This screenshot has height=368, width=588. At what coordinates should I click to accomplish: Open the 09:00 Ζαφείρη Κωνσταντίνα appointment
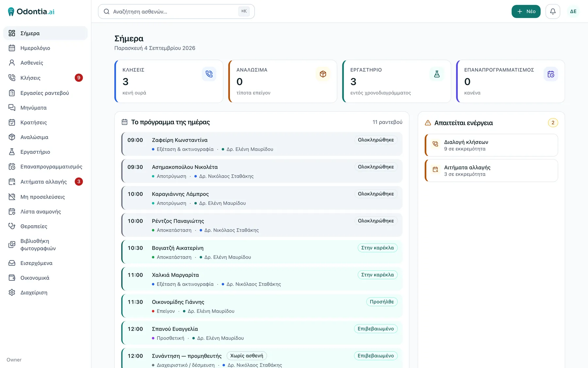(x=262, y=144)
